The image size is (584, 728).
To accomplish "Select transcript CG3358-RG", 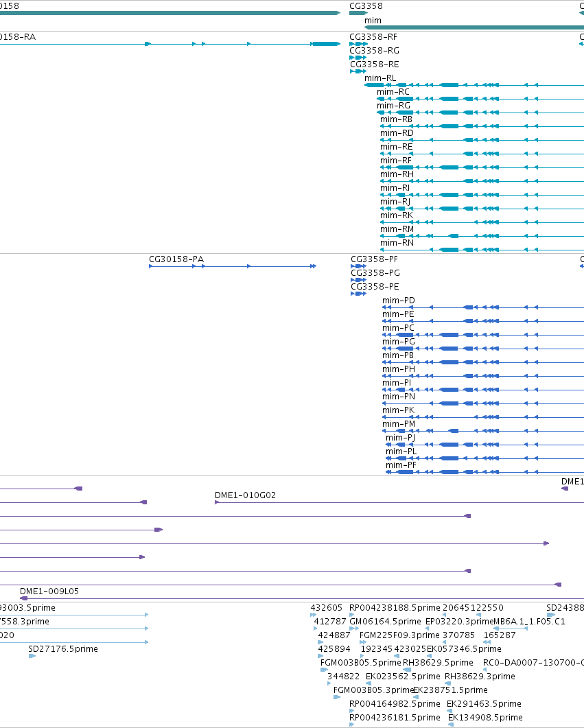I will click(374, 51).
